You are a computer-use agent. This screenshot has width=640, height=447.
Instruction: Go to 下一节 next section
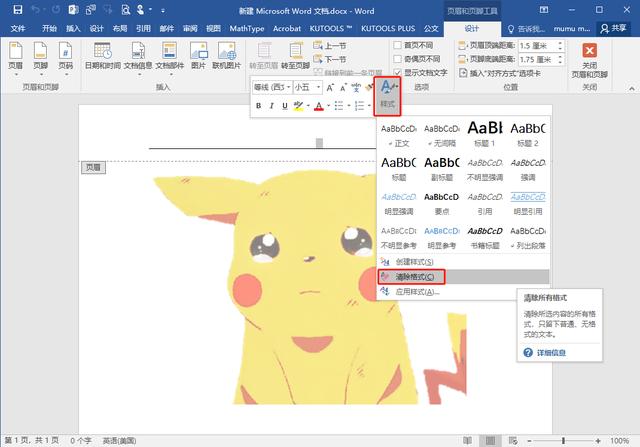coord(330,59)
